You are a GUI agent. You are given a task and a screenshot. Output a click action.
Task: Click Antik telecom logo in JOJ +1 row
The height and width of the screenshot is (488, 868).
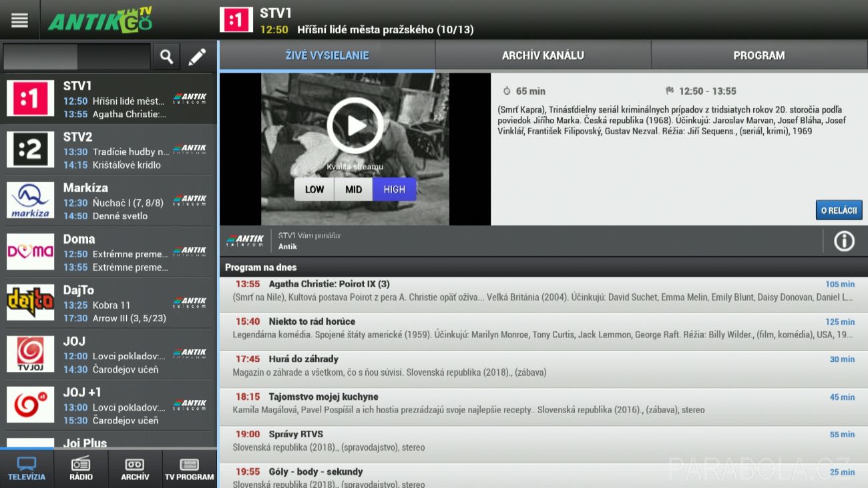coord(190,405)
